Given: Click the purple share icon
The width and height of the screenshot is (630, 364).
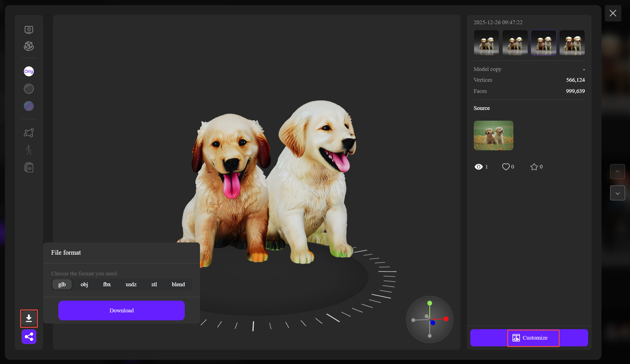Looking at the screenshot, I should click(x=29, y=336).
